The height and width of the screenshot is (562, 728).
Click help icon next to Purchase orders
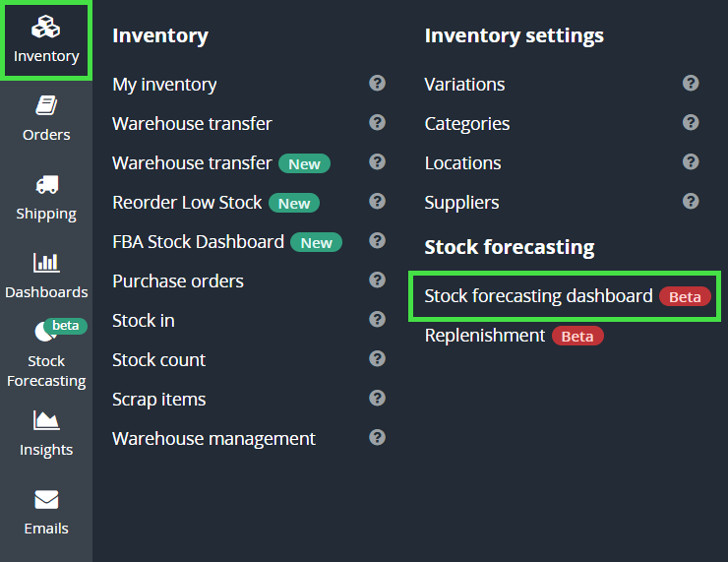coord(377,281)
